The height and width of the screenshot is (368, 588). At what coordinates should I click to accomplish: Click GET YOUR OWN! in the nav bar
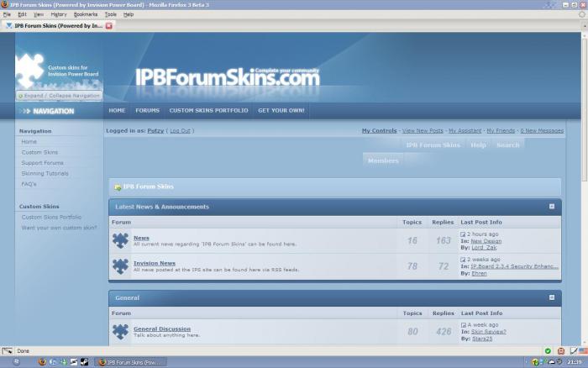pos(281,110)
